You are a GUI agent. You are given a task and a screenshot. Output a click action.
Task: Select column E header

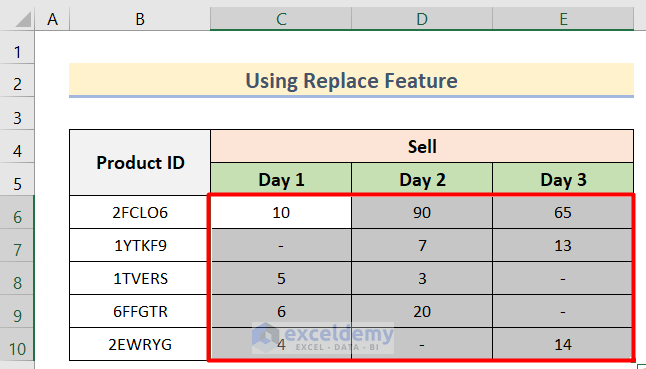[x=563, y=19]
